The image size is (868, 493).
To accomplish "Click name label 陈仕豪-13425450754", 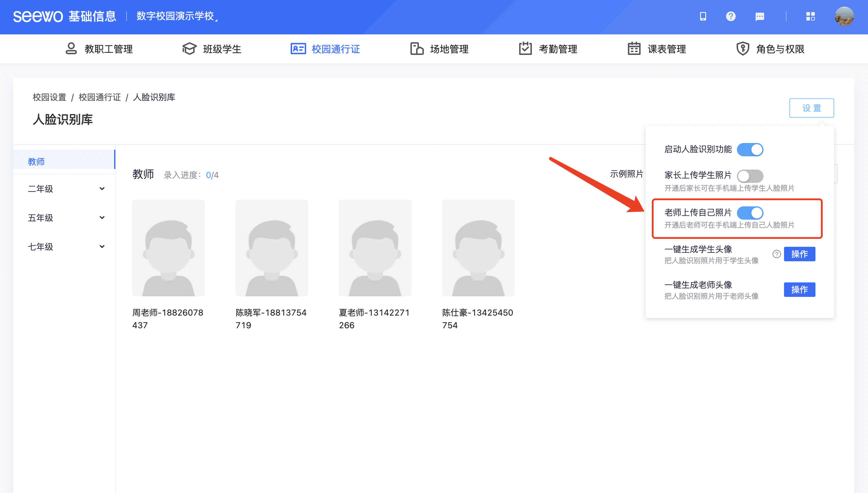I will 477,319.
